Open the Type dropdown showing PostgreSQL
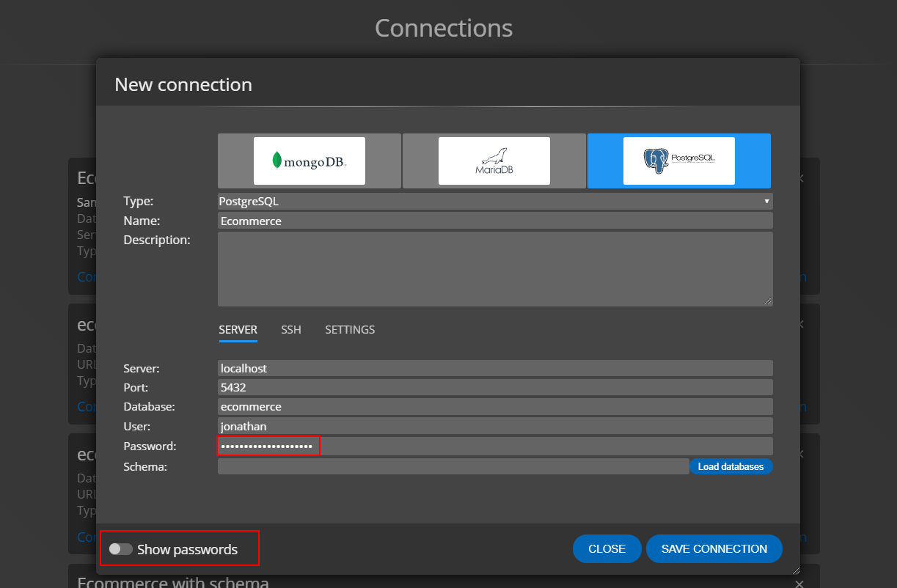Screen dimensions: 897x588 [x=495, y=201]
